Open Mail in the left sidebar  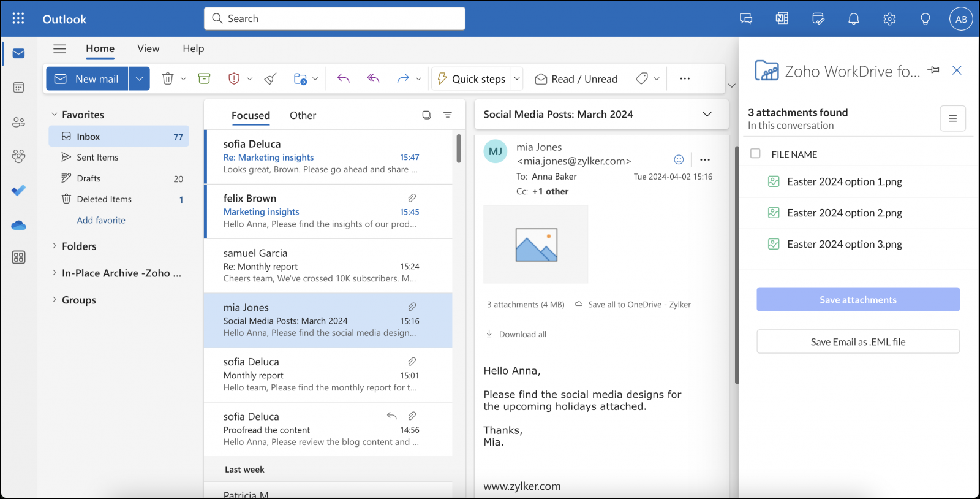(18, 53)
